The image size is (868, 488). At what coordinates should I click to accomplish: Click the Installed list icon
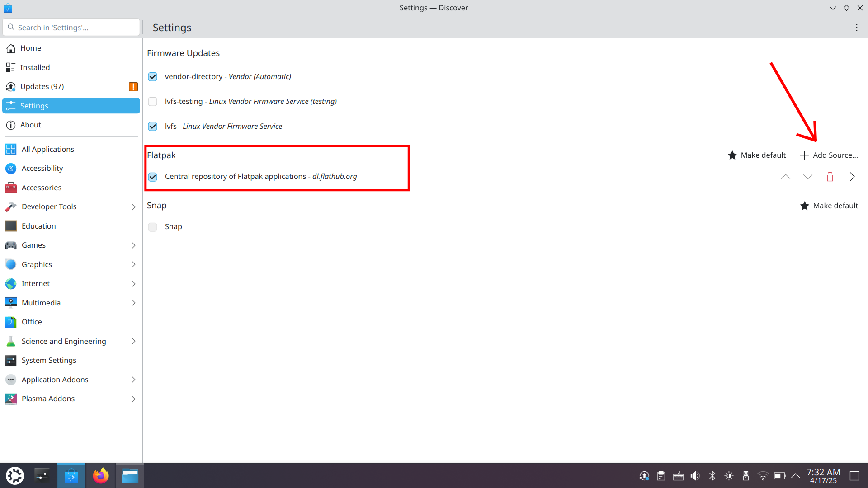[11, 67]
